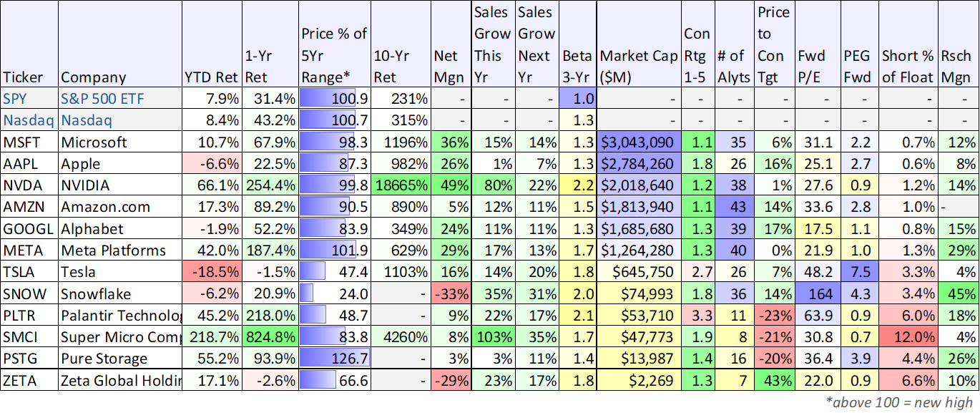Click the Price % of 5Yr Range header

tap(334, 44)
